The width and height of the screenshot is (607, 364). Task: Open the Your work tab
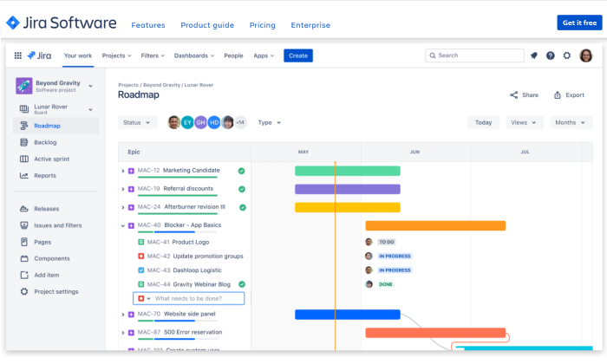click(78, 55)
